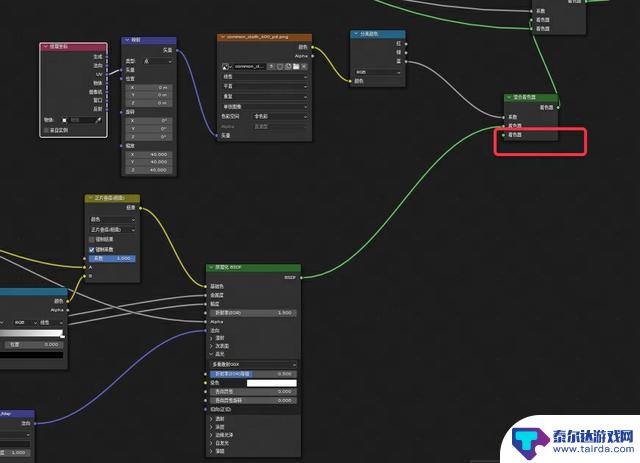The image size is (640, 463).
Task: Click Green output socket of Separate Color
Action: (406, 53)
